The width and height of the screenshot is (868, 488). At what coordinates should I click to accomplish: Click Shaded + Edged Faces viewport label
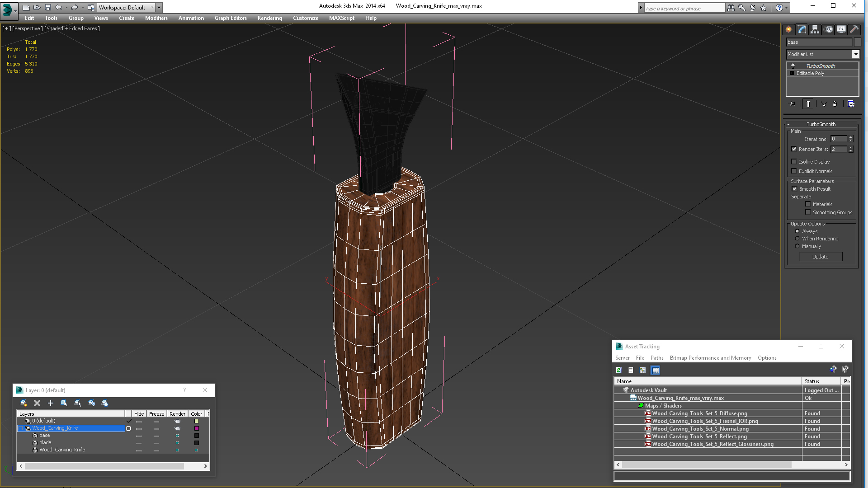[x=72, y=28]
